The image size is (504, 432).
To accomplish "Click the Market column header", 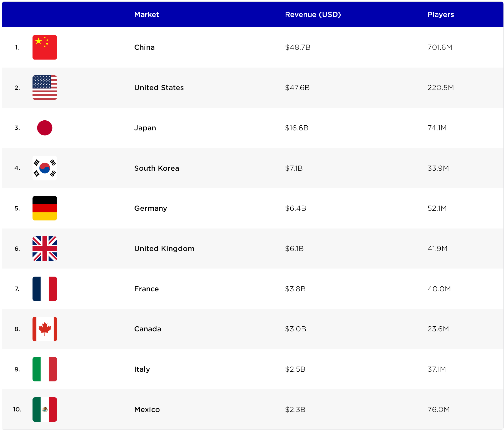I will coord(146,14).
